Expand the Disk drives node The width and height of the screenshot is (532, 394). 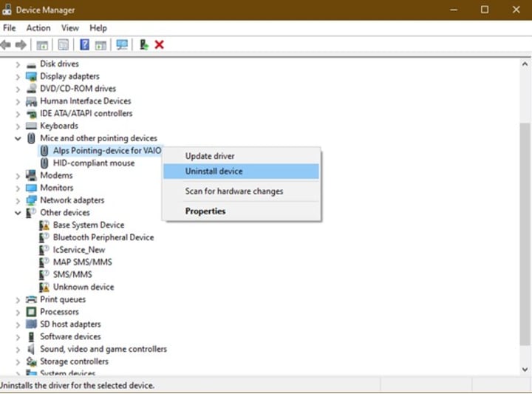18,64
